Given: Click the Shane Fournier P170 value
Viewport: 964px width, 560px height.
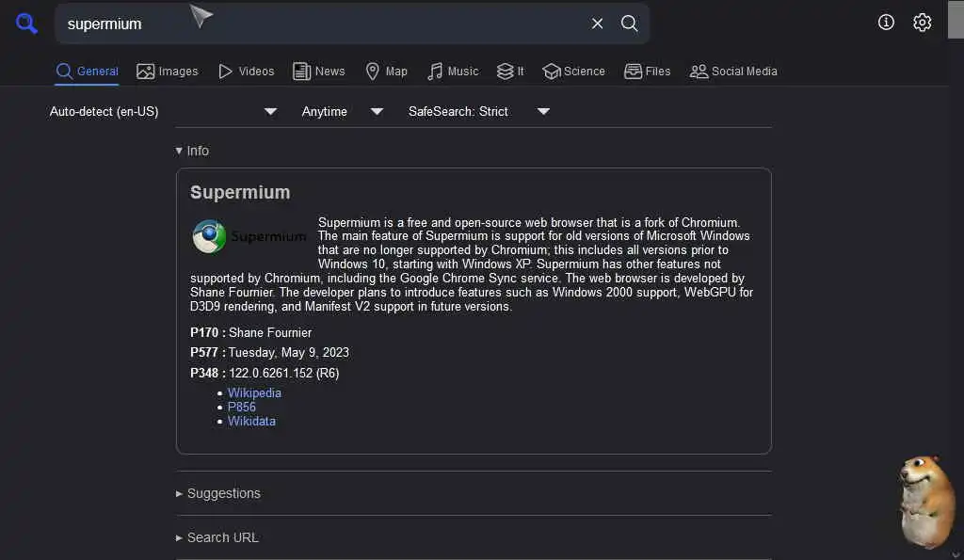Looking at the screenshot, I should [270, 332].
